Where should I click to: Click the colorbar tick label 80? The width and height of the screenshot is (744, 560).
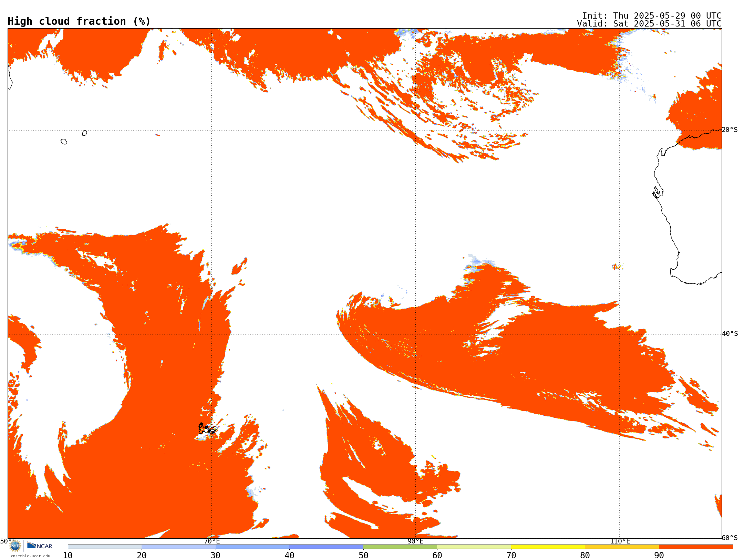pos(585,556)
